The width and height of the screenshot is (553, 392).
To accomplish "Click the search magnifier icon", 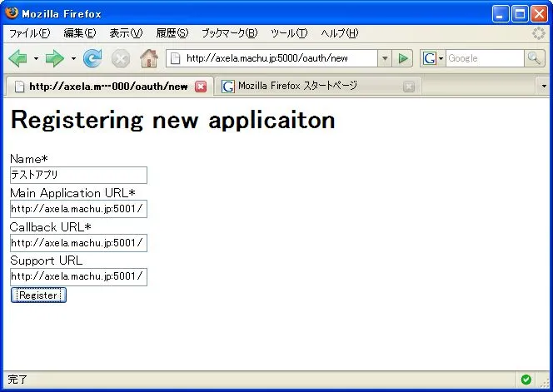I will coord(534,58).
